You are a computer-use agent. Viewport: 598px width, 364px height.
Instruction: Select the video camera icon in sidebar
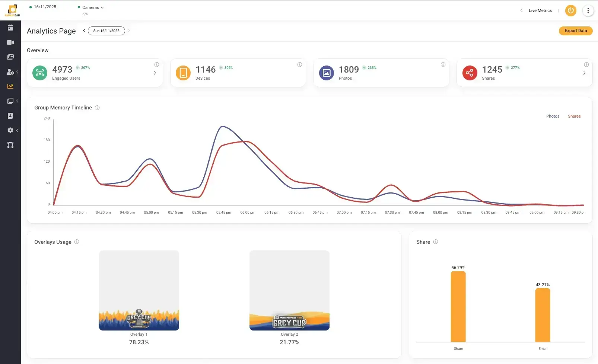(10, 42)
